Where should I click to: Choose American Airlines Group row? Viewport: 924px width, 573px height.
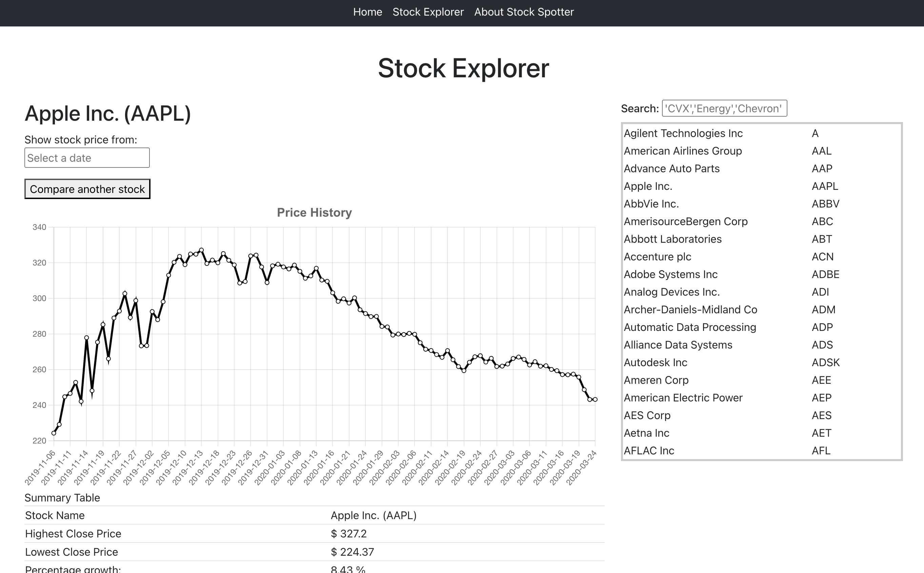point(682,151)
